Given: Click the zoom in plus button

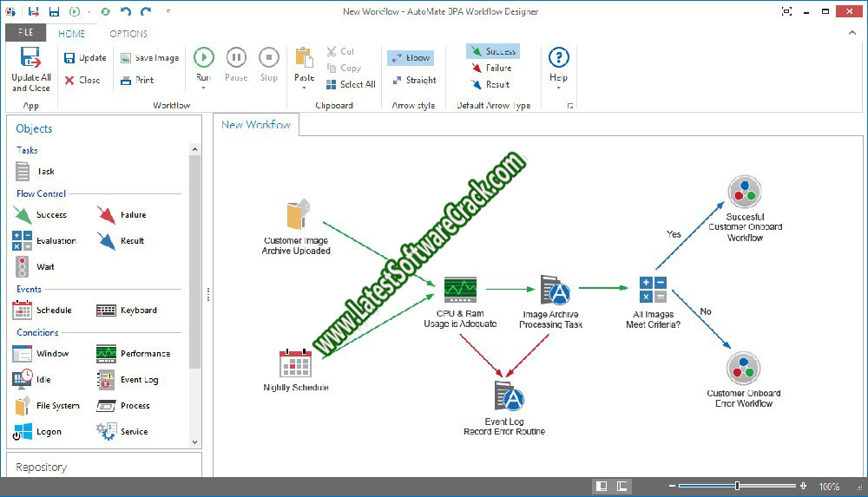Looking at the screenshot, I should point(803,486).
